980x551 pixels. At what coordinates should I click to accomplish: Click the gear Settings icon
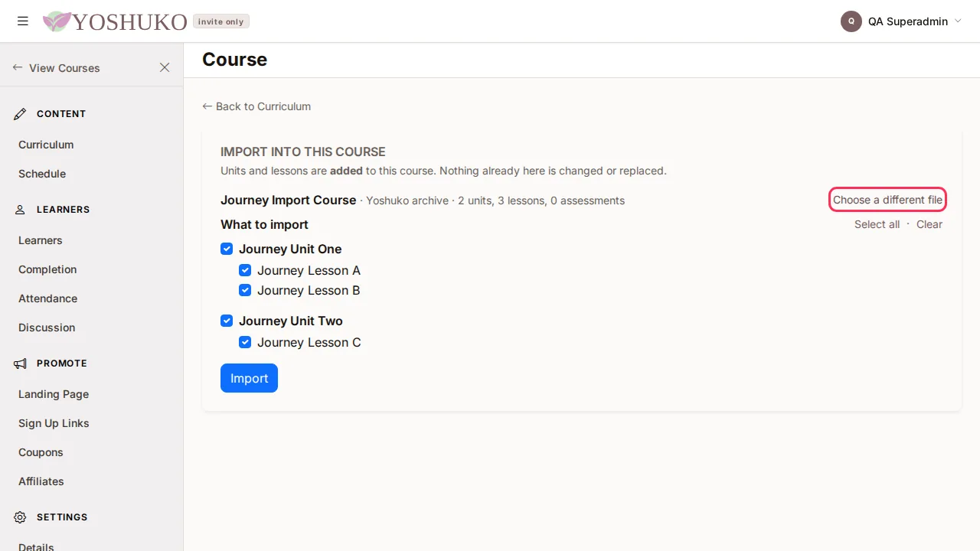tap(21, 517)
